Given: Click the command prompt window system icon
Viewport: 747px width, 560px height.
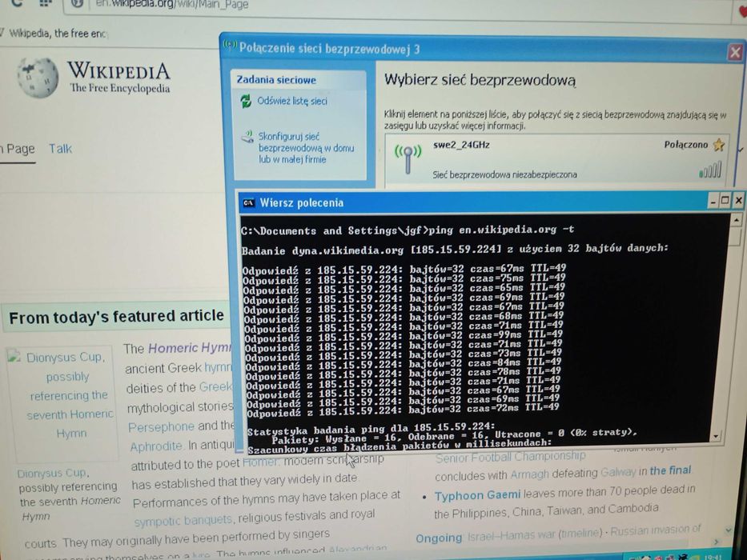Looking at the screenshot, I should pos(249,203).
